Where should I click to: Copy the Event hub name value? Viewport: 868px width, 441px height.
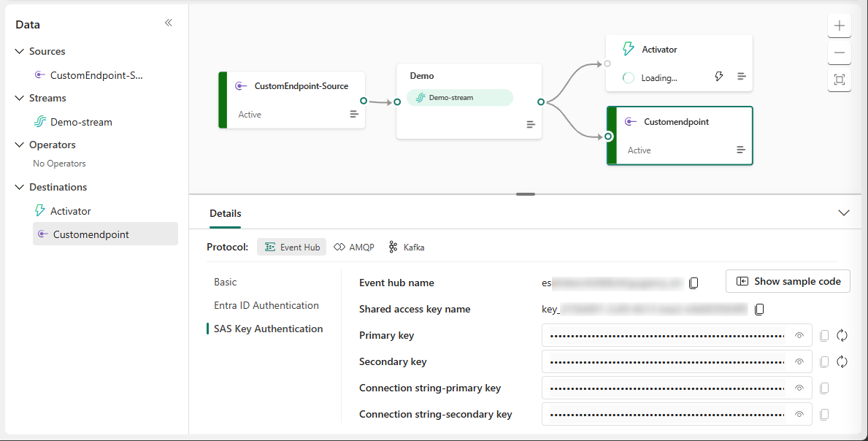(x=694, y=283)
